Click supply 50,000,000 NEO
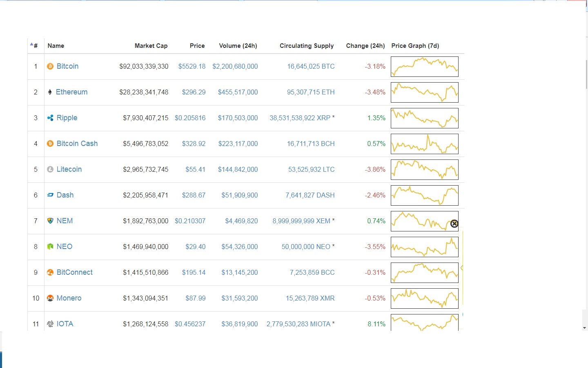This screenshot has width=588, height=368. [x=306, y=247]
